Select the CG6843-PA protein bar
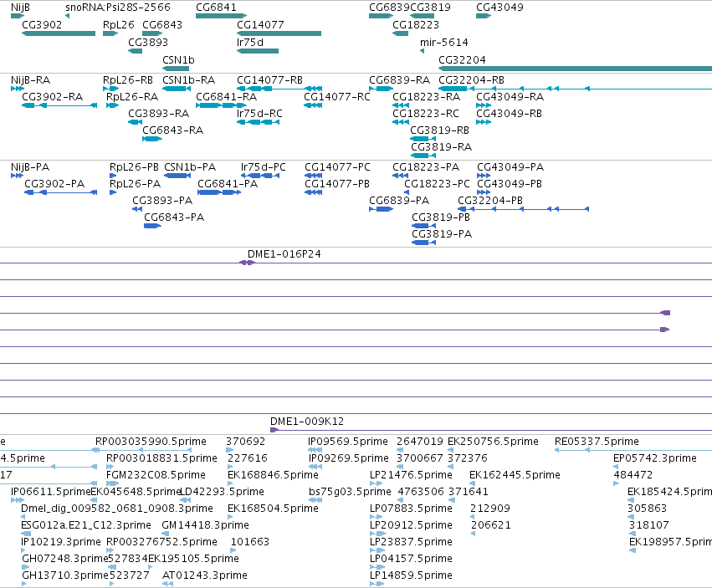 (152, 226)
